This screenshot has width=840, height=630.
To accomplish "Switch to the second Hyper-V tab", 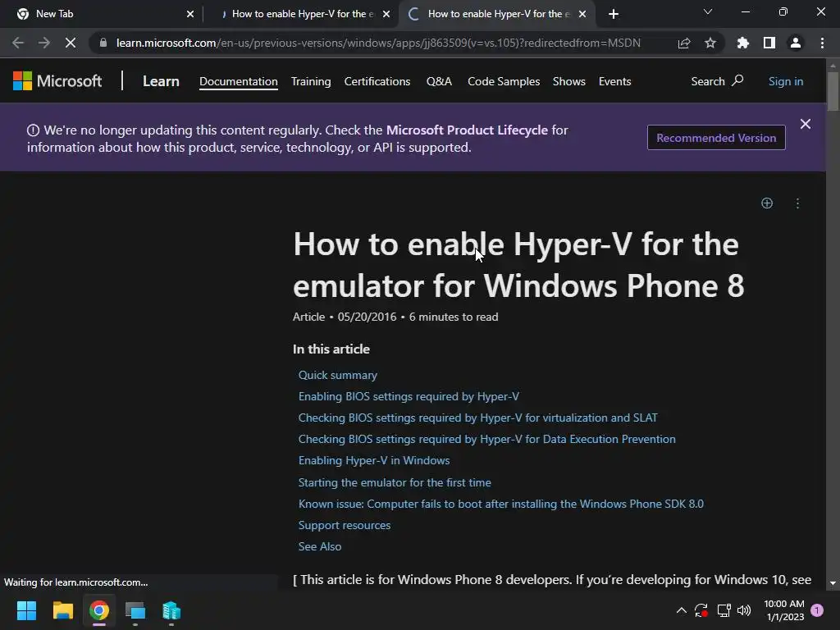I will click(x=302, y=14).
